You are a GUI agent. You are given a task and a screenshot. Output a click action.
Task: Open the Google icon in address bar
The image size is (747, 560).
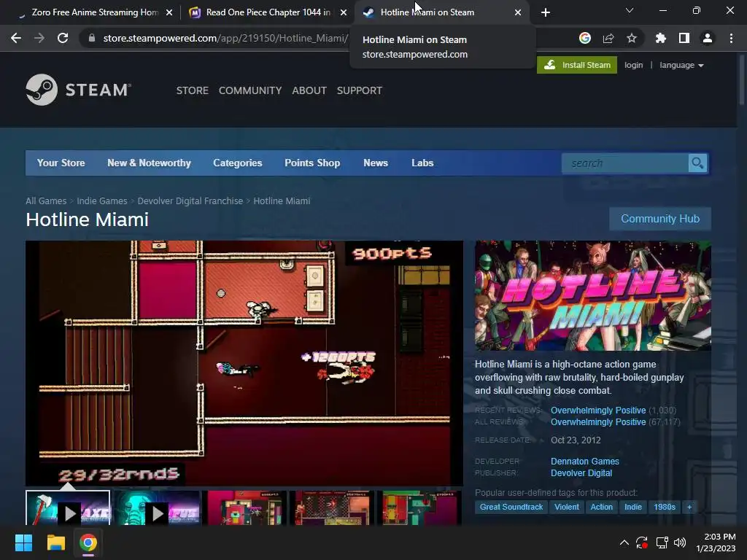pos(585,38)
